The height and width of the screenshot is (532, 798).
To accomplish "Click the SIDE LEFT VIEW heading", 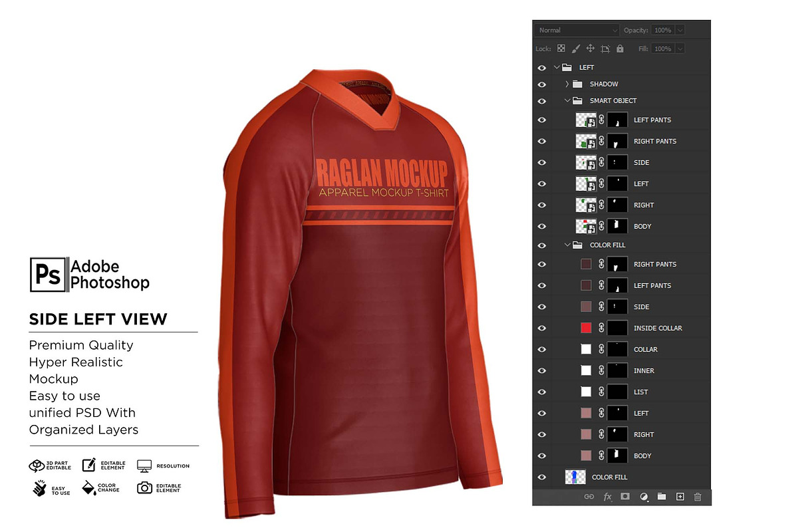I will pos(98,320).
